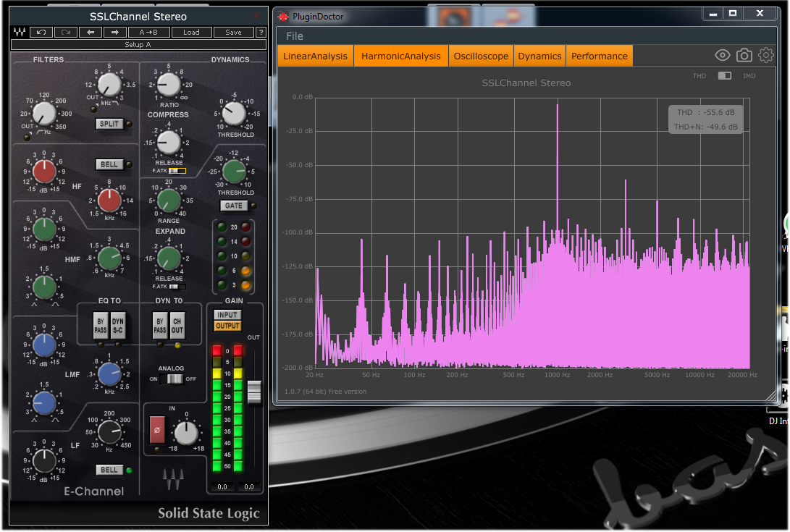Image resolution: width=790 pixels, height=532 pixels.
Task: Select INPUT metering in GAIN section
Action: click(227, 315)
